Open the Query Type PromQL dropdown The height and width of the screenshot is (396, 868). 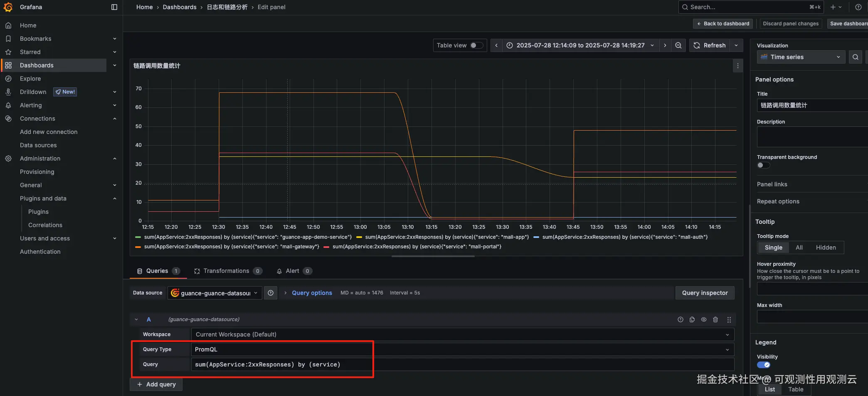462,349
